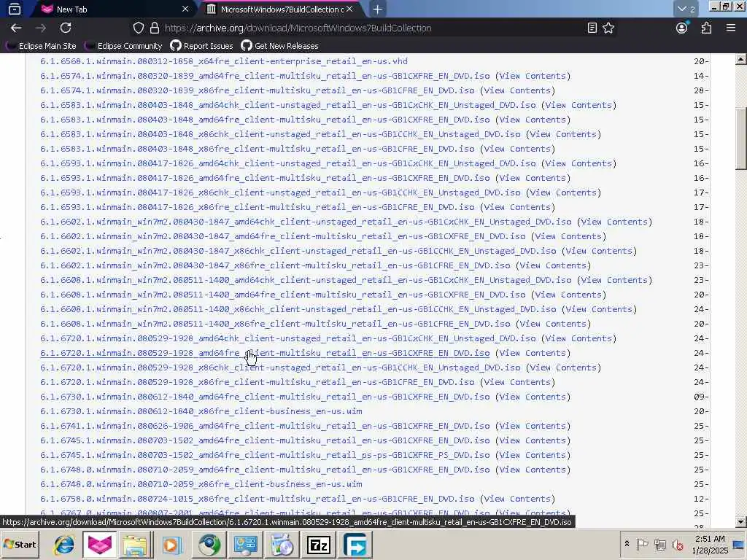The height and width of the screenshot is (560, 747).
Task: Download 6.1.6602.1 amd64fre multisku ISO
Action: [283, 236]
